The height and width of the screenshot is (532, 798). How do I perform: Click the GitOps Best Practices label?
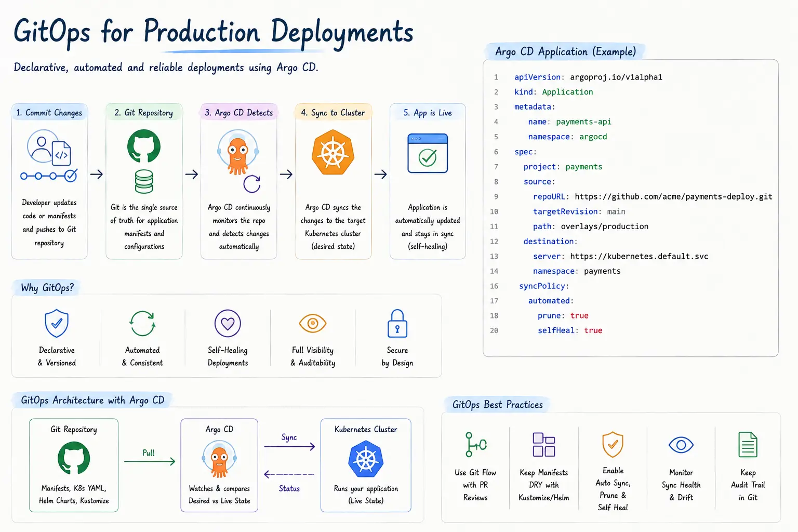(498, 405)
